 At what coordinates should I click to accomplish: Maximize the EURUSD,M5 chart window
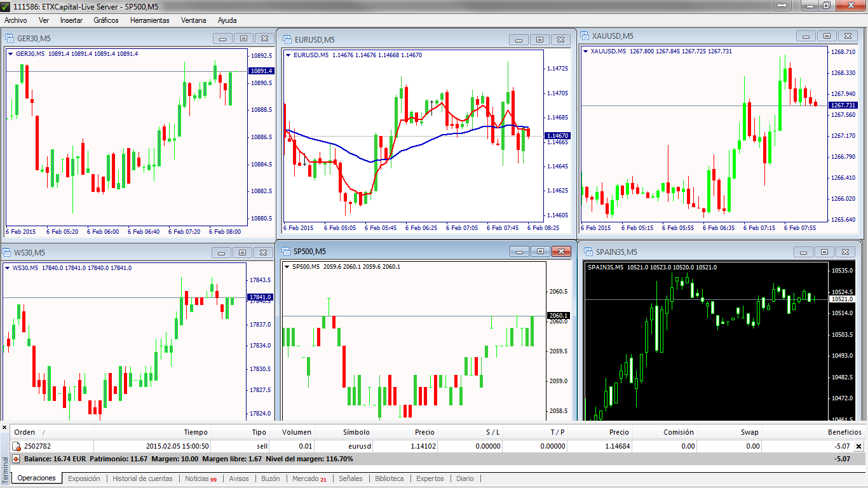(x=539, y=39)
